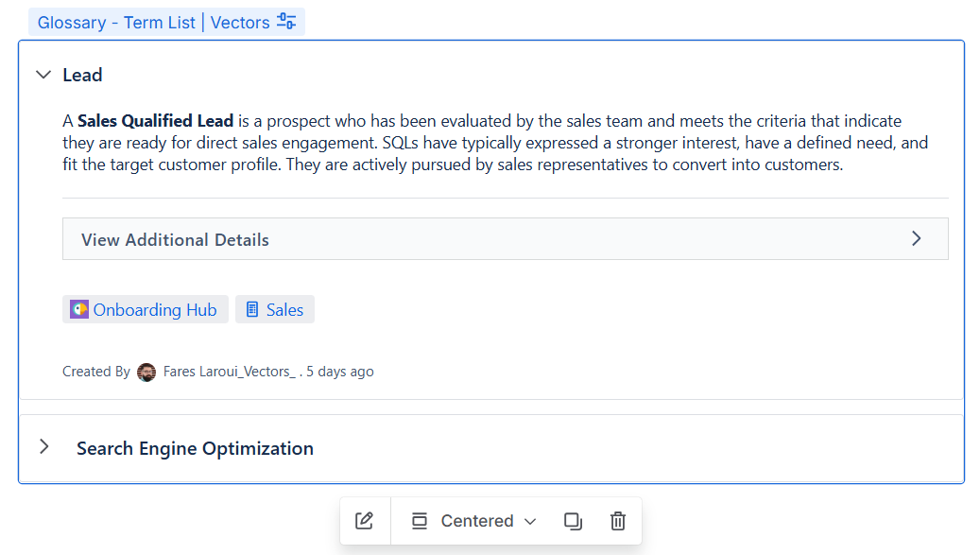The height and width of the screenshot is (555, 980).
Task: Open the Sales page link
Action: (285, 310)
